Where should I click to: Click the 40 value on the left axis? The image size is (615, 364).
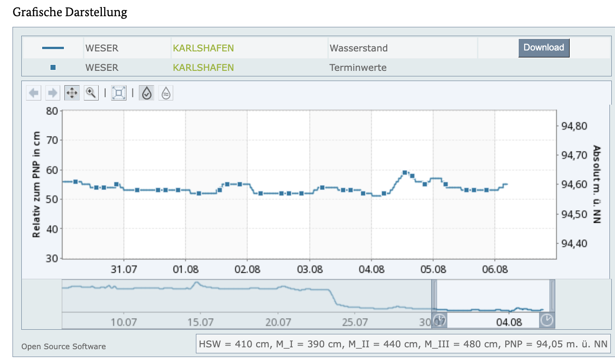(52, 229)
